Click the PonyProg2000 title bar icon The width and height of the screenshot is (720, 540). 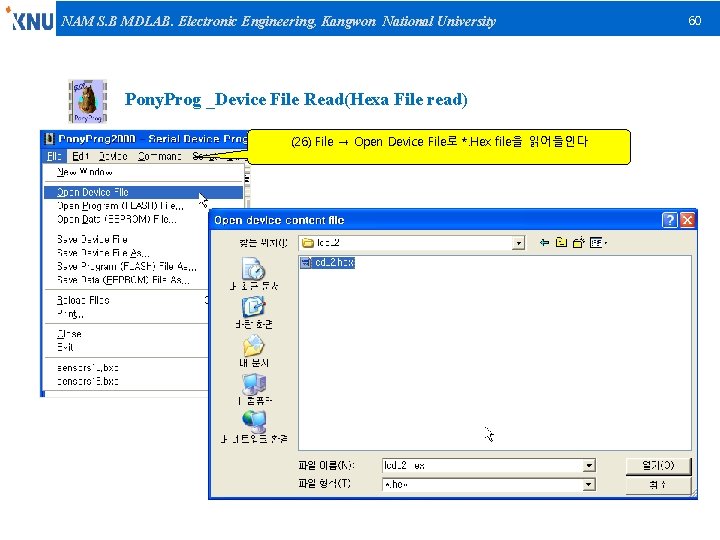pos(49,139)
